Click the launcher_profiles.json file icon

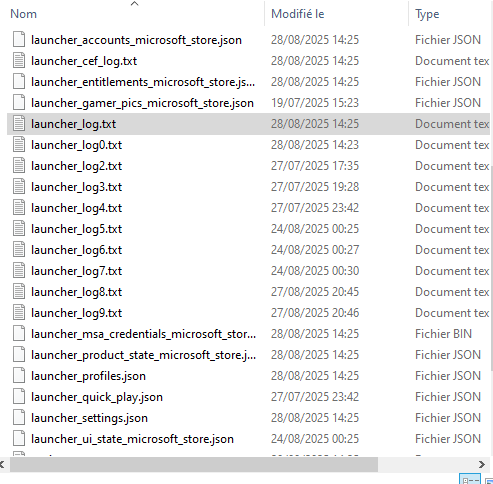(x=19, y=376)
